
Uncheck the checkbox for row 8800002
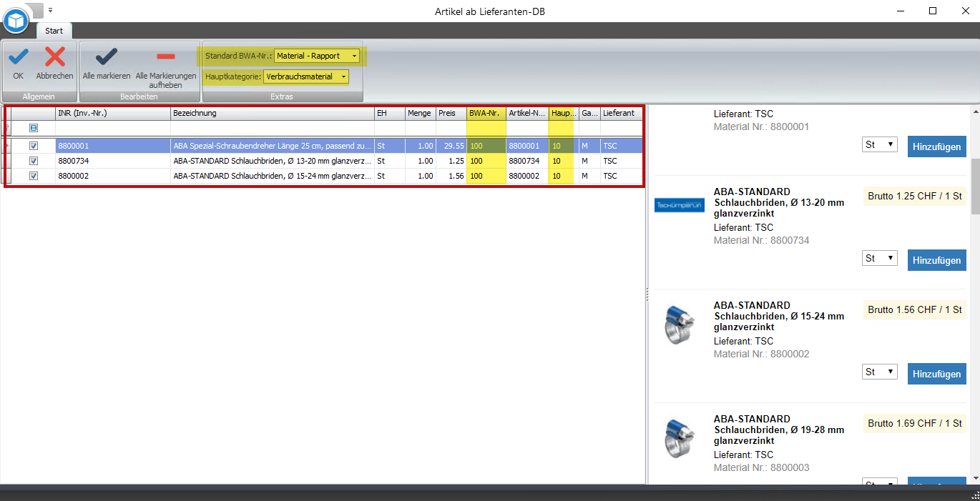pyautogui.click(x=34, y=176)
